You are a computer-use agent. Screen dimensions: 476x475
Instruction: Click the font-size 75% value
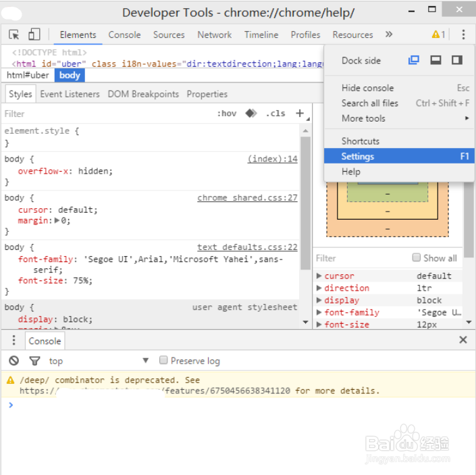[80, 280]
